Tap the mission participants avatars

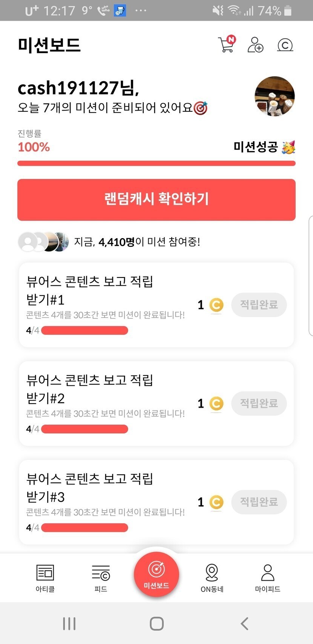[x=43, y=242]
